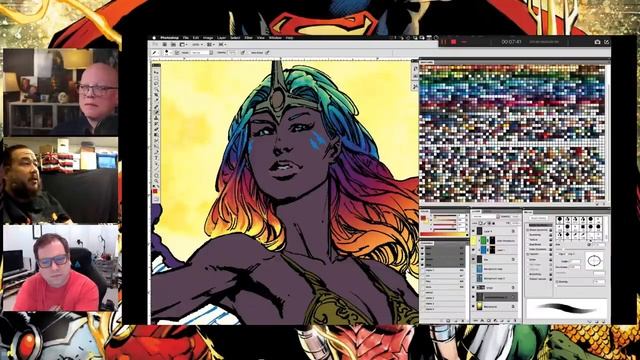Click the delete layer trash icon
The height and width of the screenshot is (360, 640).
(515, 321)
